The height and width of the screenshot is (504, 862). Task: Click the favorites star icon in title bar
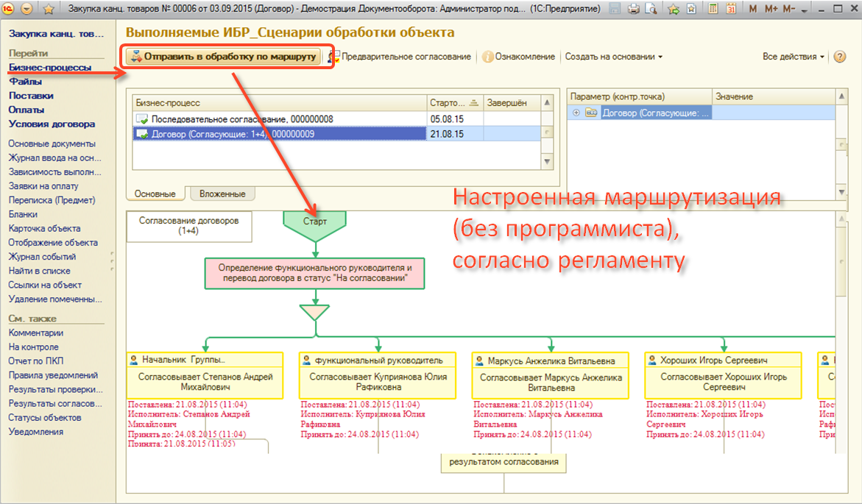pyautogui.click(x=49, y=10)
